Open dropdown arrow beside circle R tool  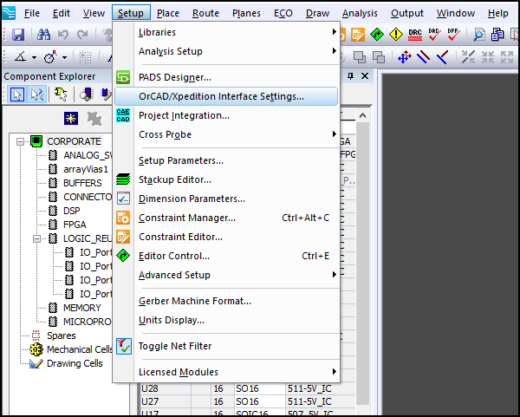(64, 58)
